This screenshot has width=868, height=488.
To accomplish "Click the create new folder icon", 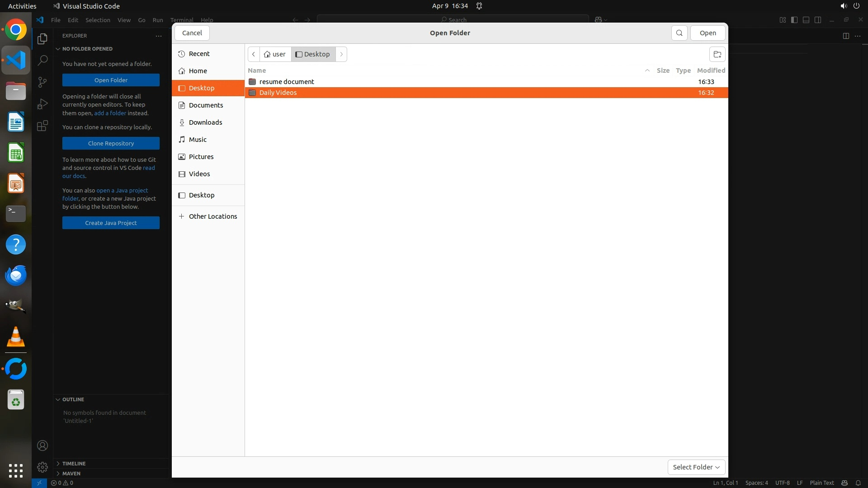I will pyautogui.click(x=717, y=54).
